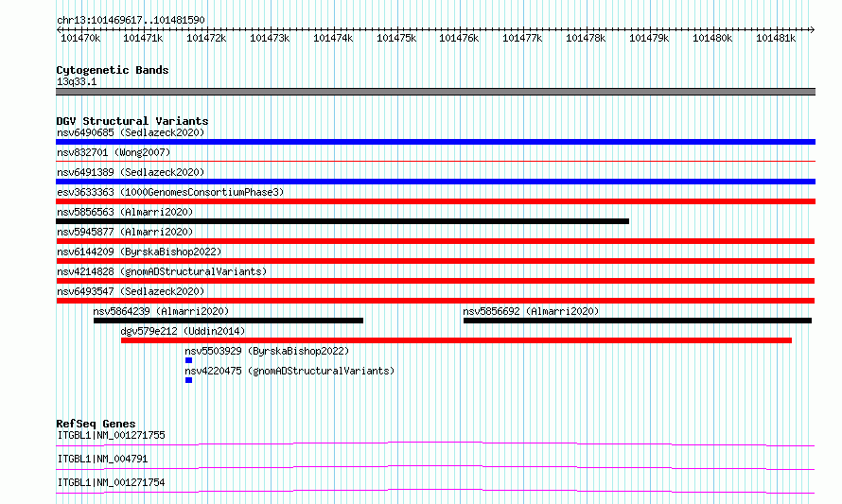The height and width of the screenshot is (504, 842).
Task: Click the nsv5856692 (Almarri2020) label
Action: coord(531,311)
